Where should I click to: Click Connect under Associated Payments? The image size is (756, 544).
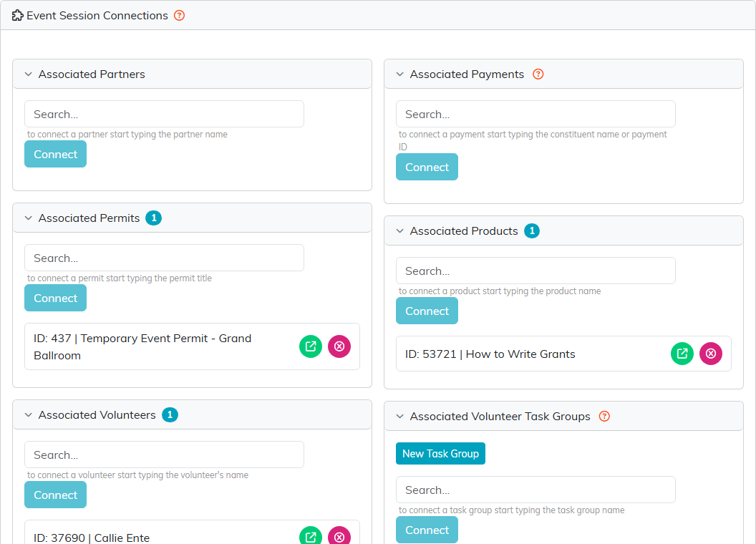pyautogui.click(x=427, y=167)
